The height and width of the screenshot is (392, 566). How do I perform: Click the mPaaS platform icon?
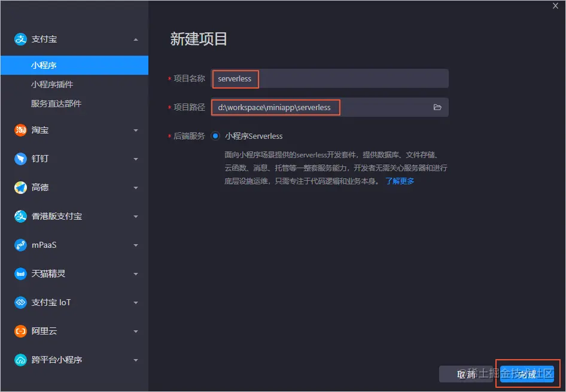[x=20, y=245]
